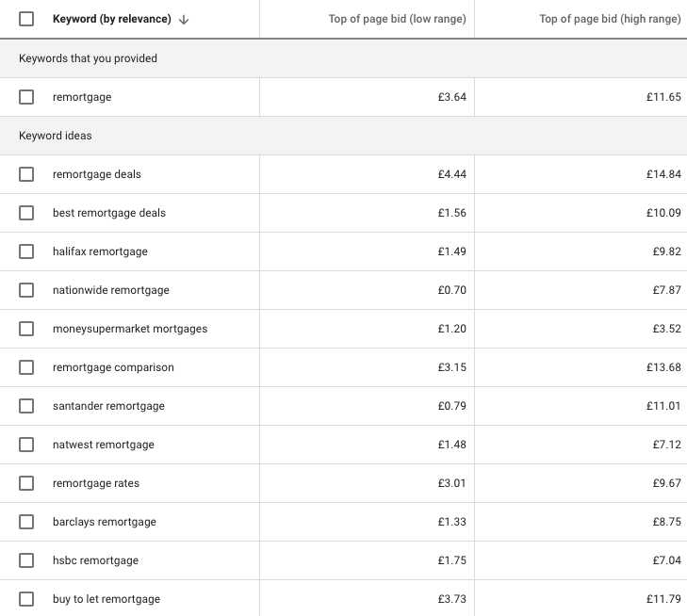687x616 pixels.
Task: Tick the buy to let remortgage checkbox
Action: tap(26, 599)
